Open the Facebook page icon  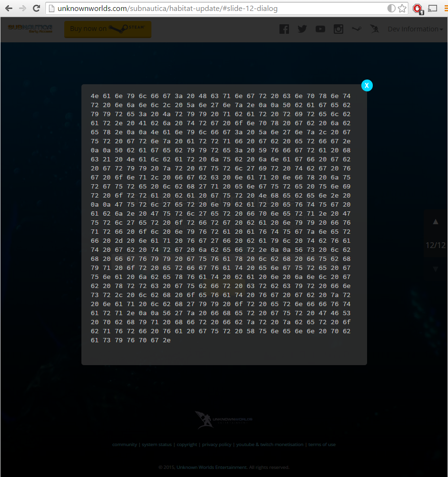tap(284, 29)
